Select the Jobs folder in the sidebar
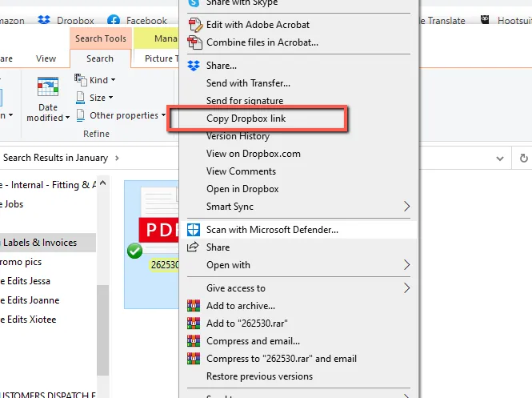This screenshot has width=532, height=398. coord(12,204)
